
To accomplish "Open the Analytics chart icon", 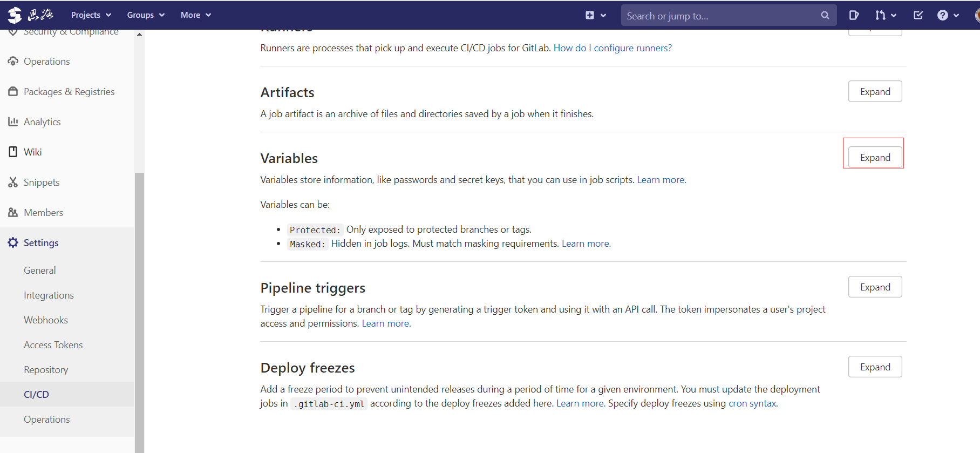I will pyautogui.click(x=13, y=121).
